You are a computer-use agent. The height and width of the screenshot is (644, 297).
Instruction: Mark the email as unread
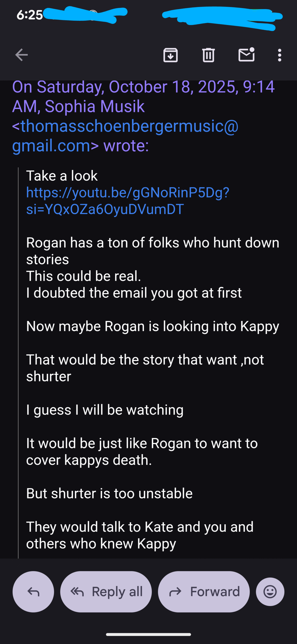click(246, 55)
